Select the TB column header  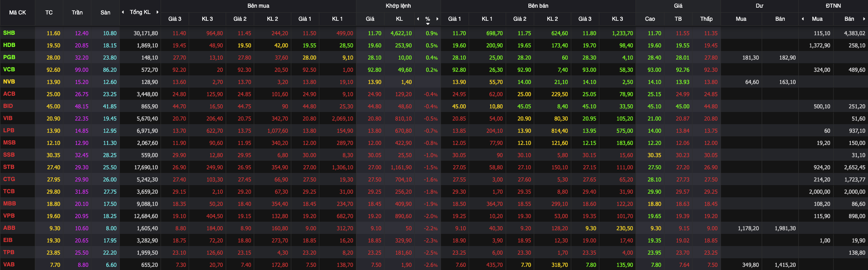click(x=678, y=19)
